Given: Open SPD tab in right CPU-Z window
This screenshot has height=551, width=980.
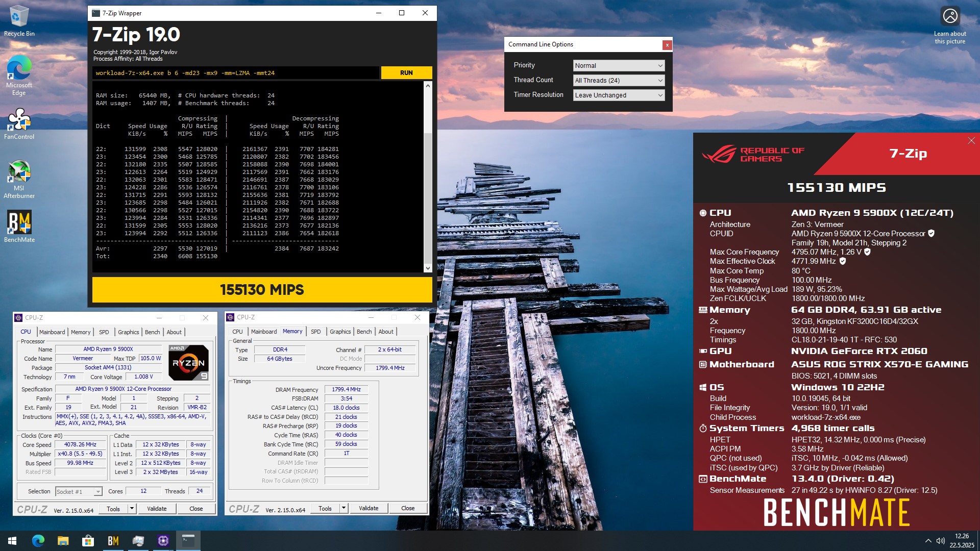Looking at the screenshot, I should click(x=316, y=332).
